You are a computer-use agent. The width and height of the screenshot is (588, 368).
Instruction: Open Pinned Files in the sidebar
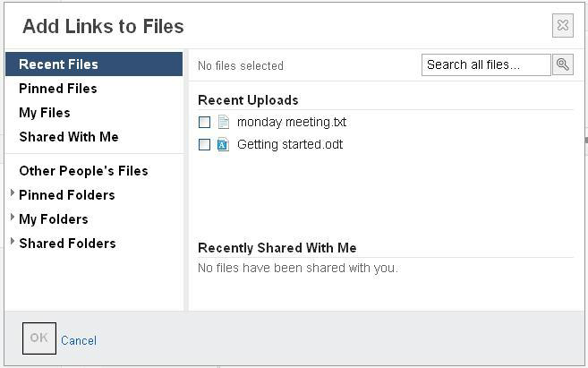58,89
